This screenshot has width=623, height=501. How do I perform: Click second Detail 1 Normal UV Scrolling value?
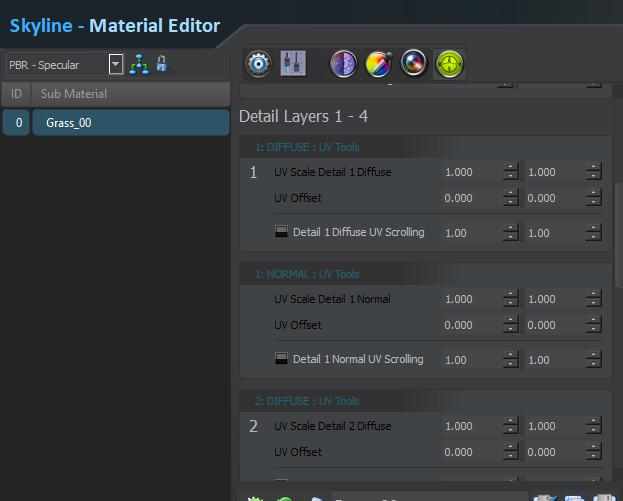[555, 360]
